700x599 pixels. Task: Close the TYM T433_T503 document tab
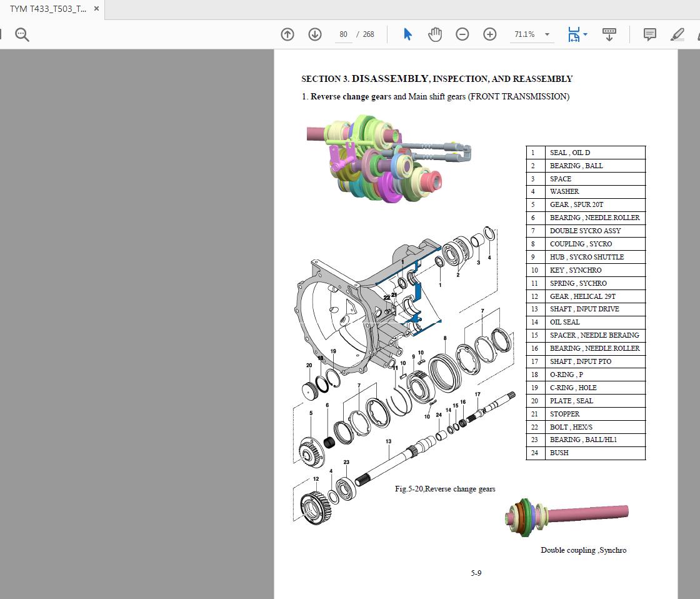coord(96,9)
